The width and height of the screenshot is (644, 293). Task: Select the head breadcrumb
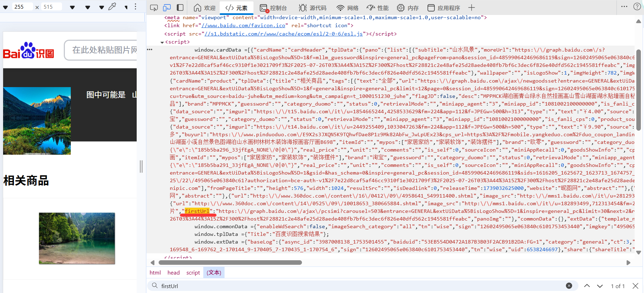coord(174,272)
